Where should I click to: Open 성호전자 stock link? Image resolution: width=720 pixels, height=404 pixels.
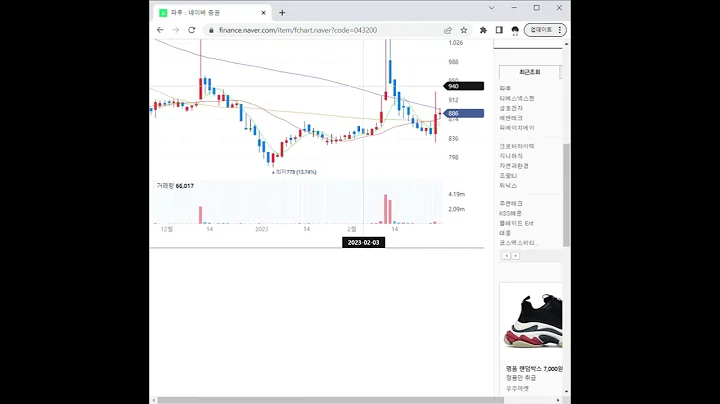[511, 108]
